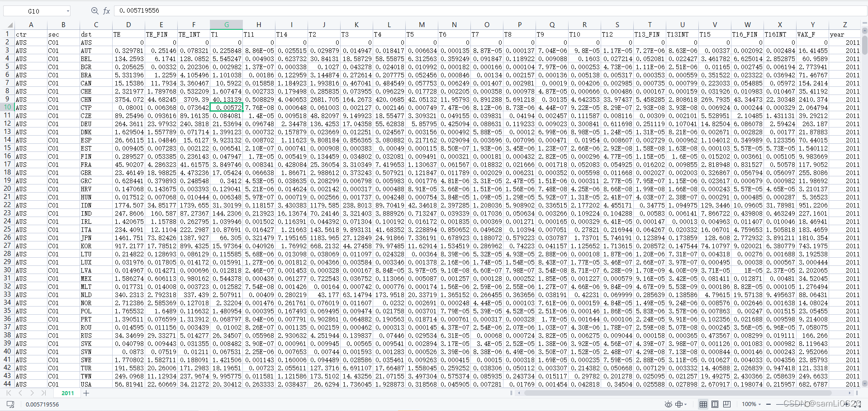Select the 'TE_INT' header cell
Image resolution: width=868 pixels, height=411 pixels.
pos(194,34)
